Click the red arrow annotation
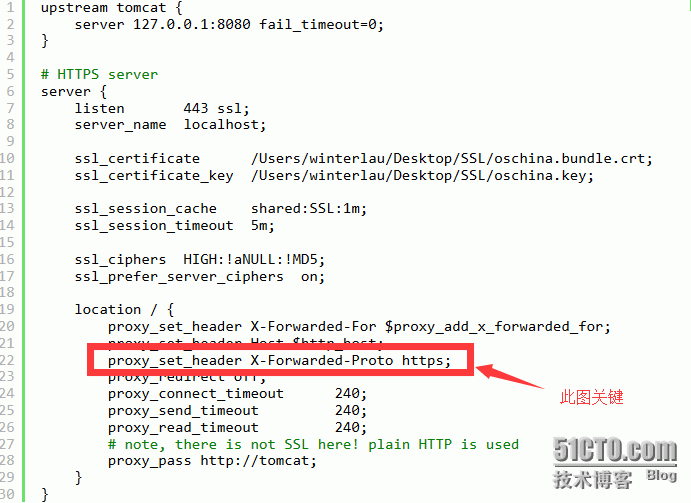 [x=510, y=376]
